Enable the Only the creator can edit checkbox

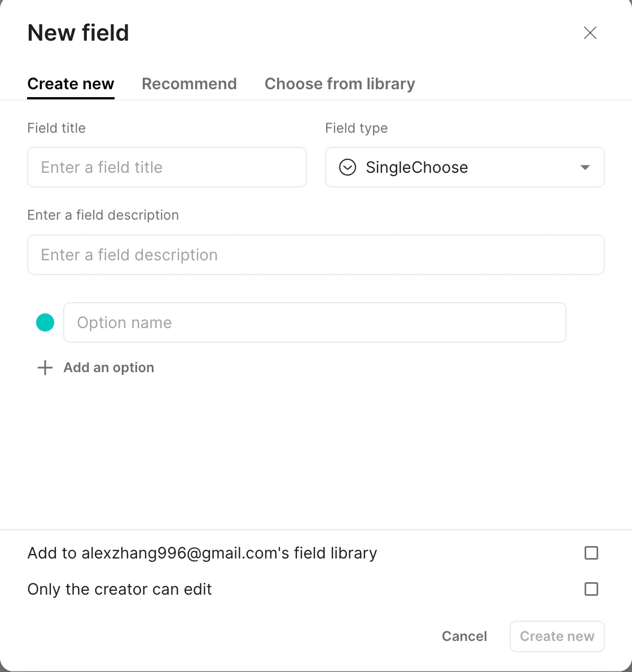pyautogui.click(x=591, y=589)
